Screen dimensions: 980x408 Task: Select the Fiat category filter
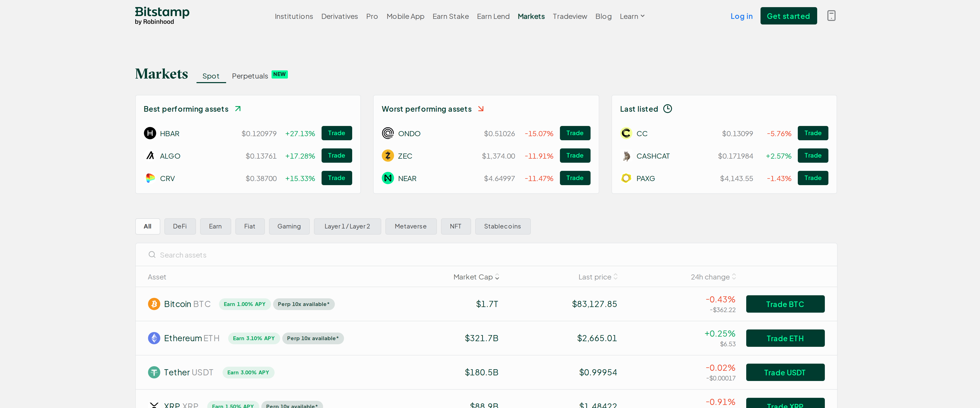coord(250,226)
